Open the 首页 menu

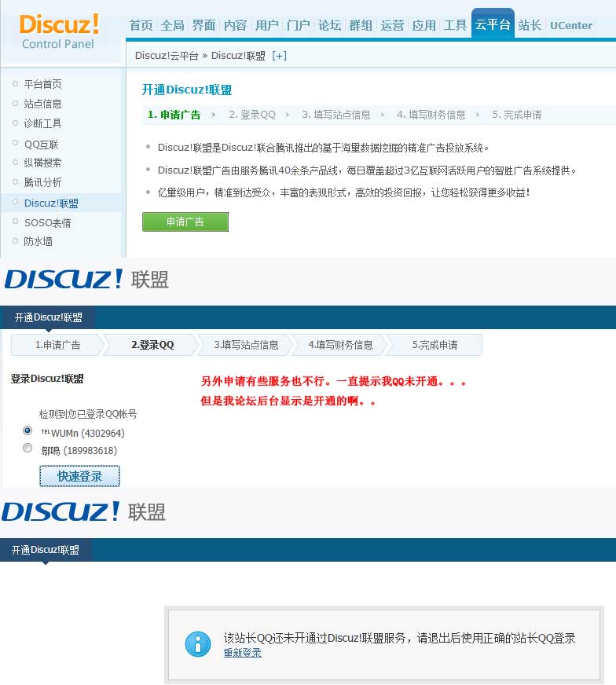tap(141, 25)
